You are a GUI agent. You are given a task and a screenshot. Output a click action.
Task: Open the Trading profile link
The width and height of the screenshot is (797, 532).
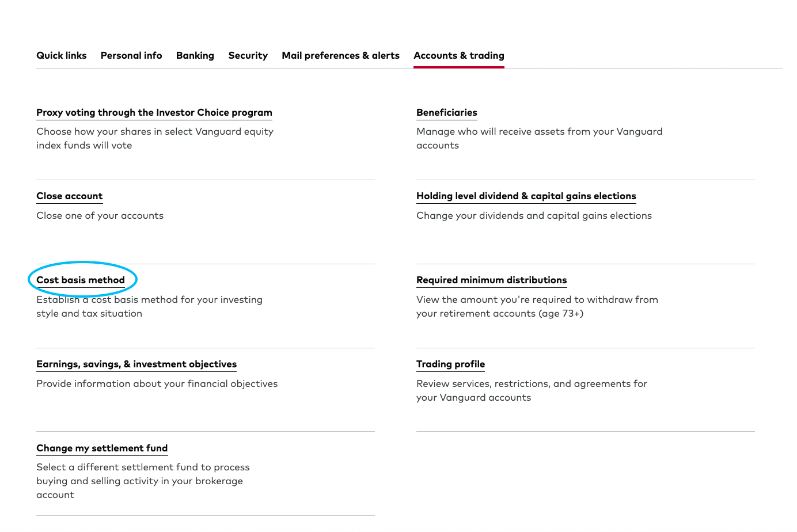[450, 364]
